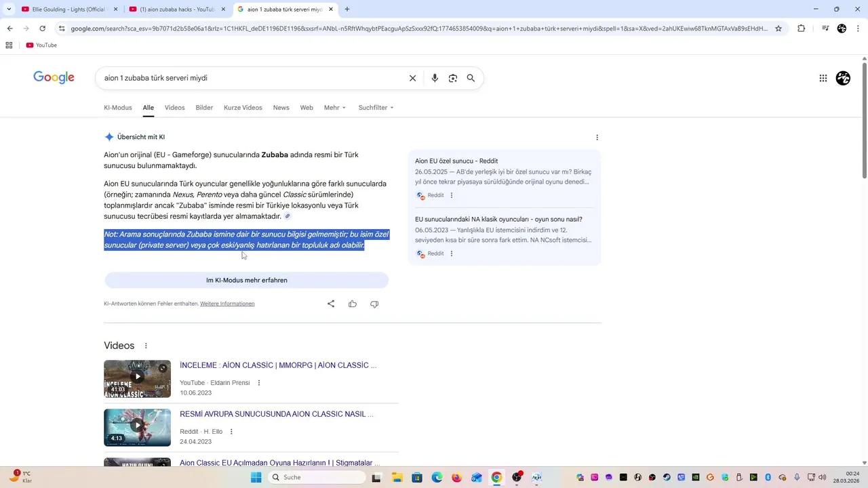The width and height of the screenshot is (868, 488).
Task: Open the 'Weitere Informationen' link
Action: pos(227,304)
